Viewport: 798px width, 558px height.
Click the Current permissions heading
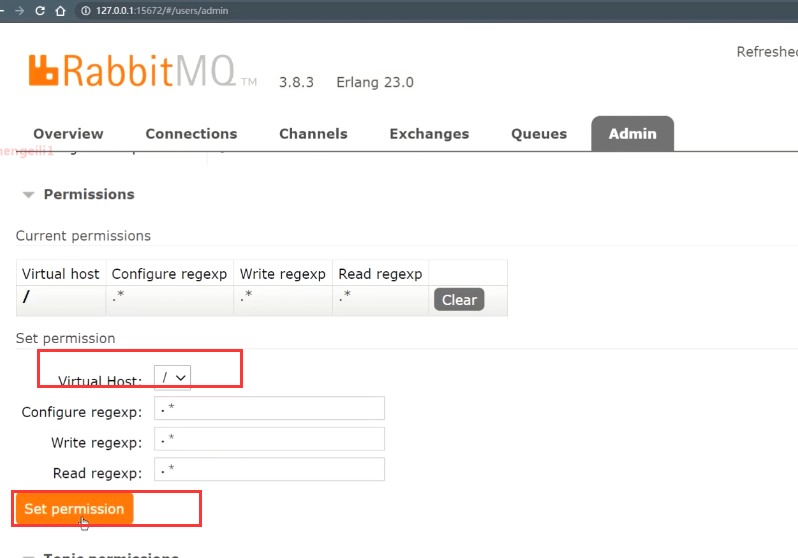83,236
